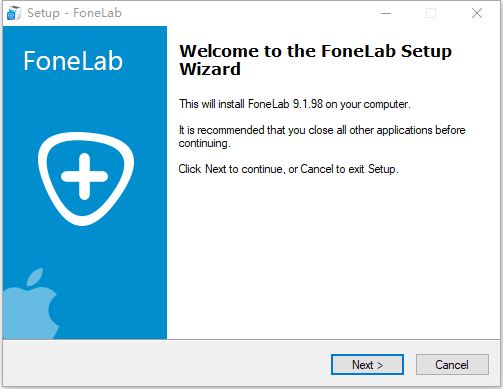Click the version number 9.1.98

(308, 104)
